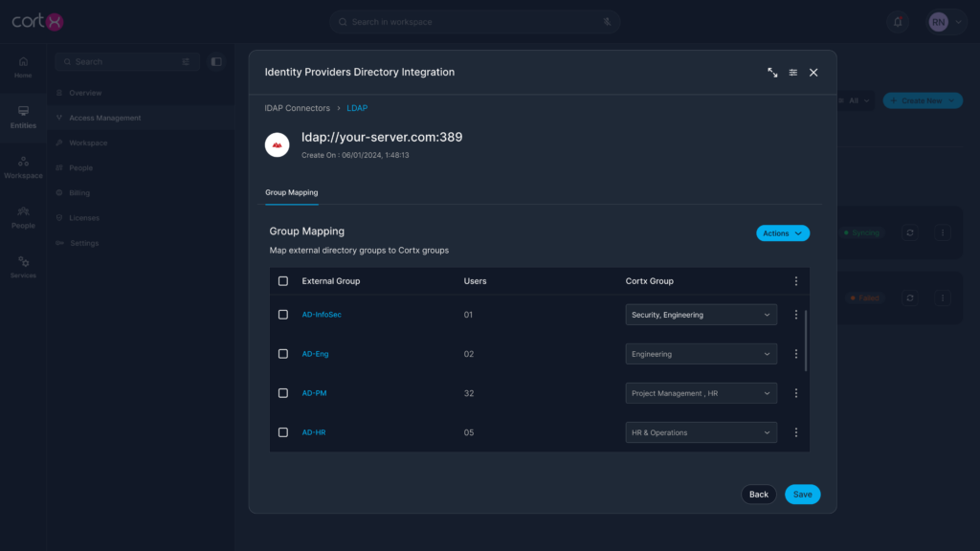Viewport: 980px width, 551px height.
Task: Open Entities in the left sidebar
Action: (x=23, y=117)
